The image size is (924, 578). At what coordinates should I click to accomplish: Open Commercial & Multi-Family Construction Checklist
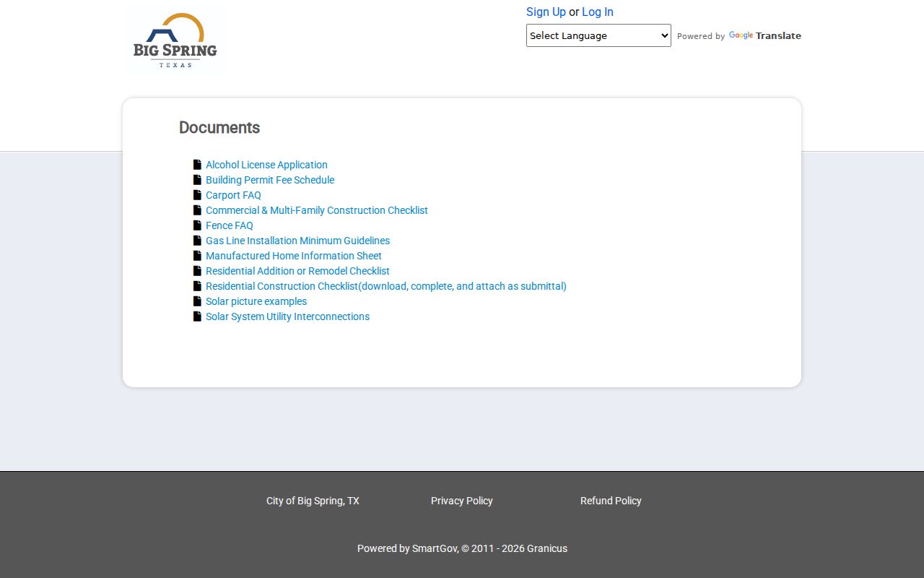317,210
